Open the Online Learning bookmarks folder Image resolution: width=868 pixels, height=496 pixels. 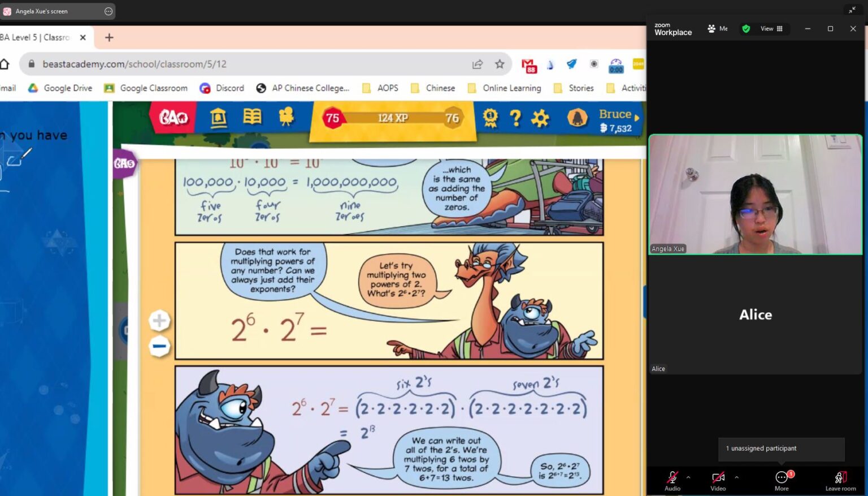[x=504, y=88]
